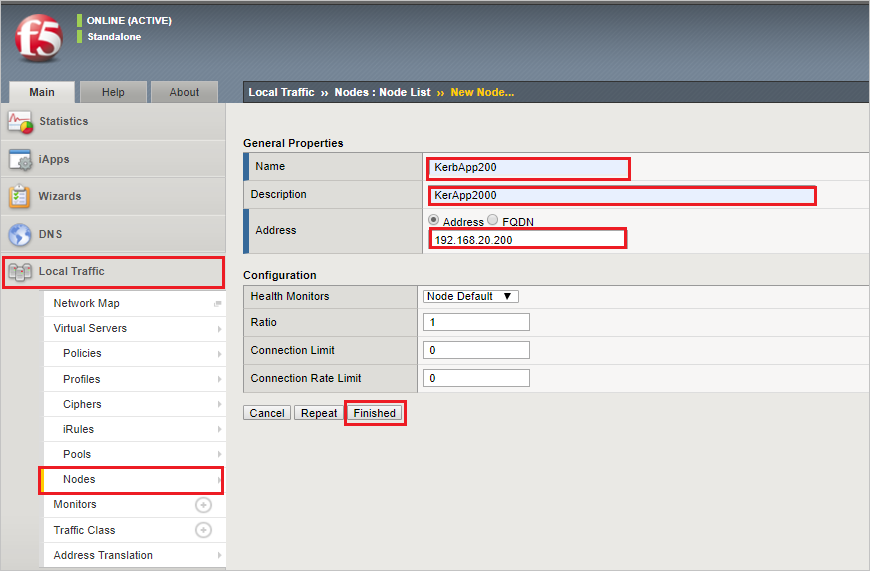This screenshot has width=870, height=571.
Task: Click Nodes : Node List breadcrumb link
Action: tap(382, 92)
